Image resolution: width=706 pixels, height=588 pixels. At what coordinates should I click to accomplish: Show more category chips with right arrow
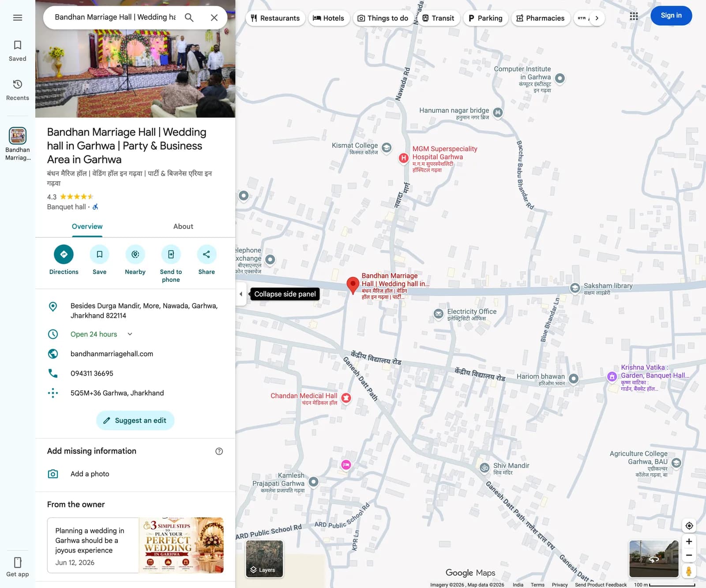[x=597, y=18]
